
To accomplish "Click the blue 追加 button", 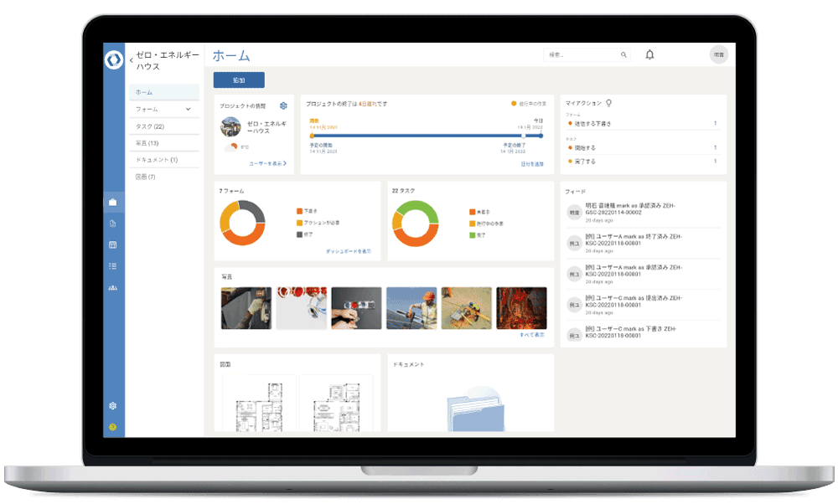I will tap(239, 80).
